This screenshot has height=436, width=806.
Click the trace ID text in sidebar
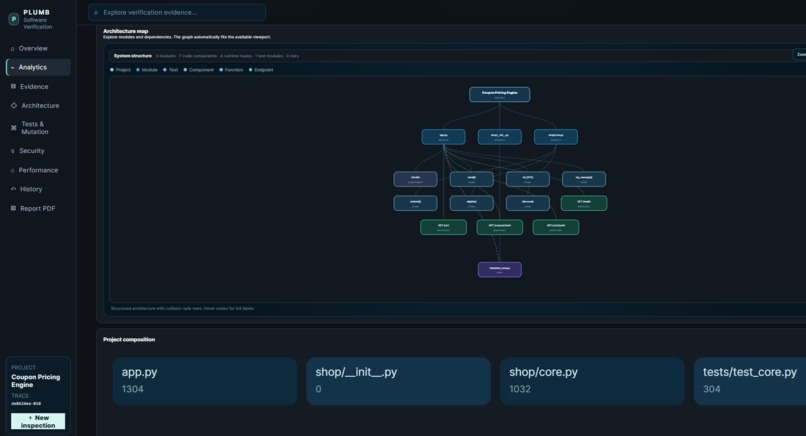click(x=26, y=404)
